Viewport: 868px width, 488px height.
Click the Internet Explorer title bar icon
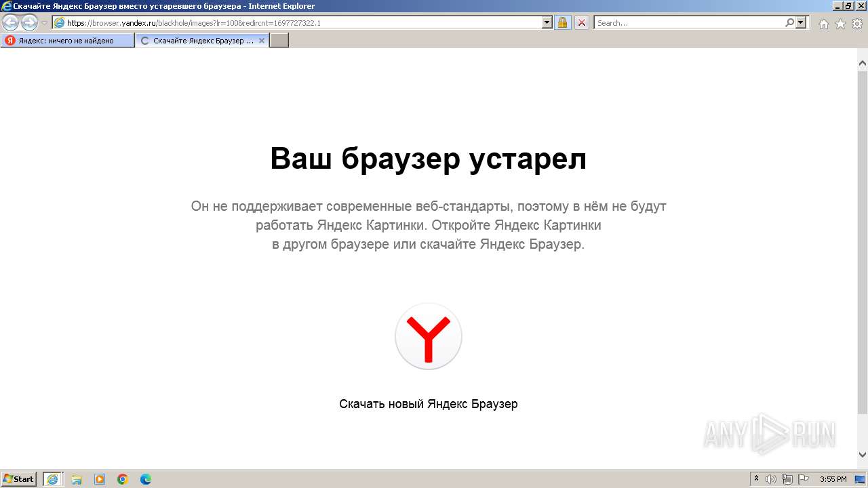6,6
